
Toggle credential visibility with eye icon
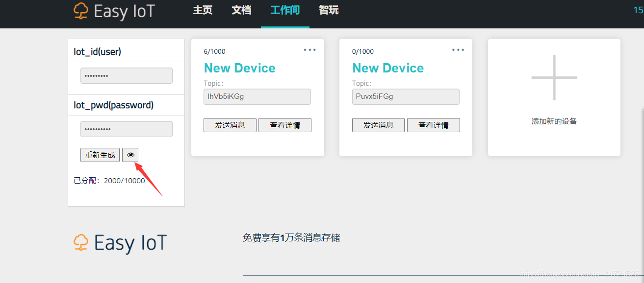click(130, 155)
